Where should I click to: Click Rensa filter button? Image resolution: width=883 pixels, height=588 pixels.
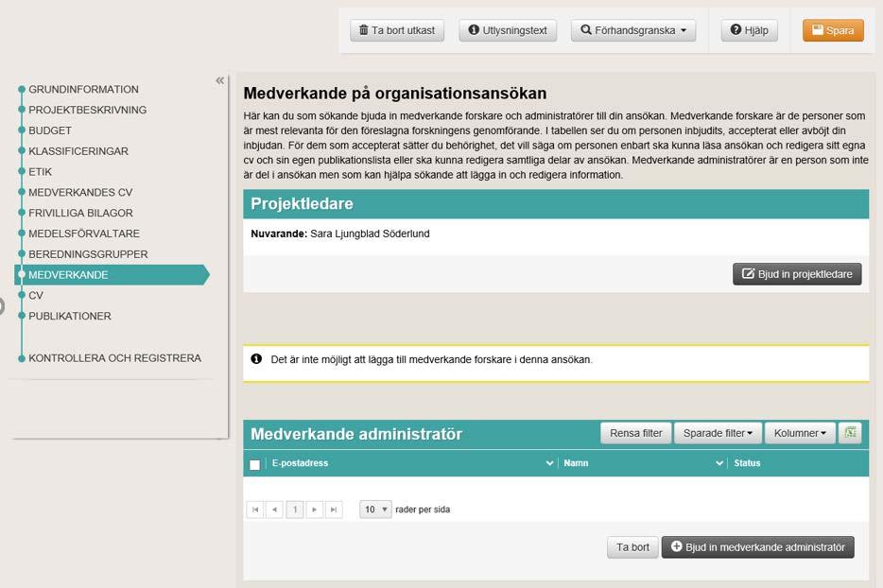point(636,433)
